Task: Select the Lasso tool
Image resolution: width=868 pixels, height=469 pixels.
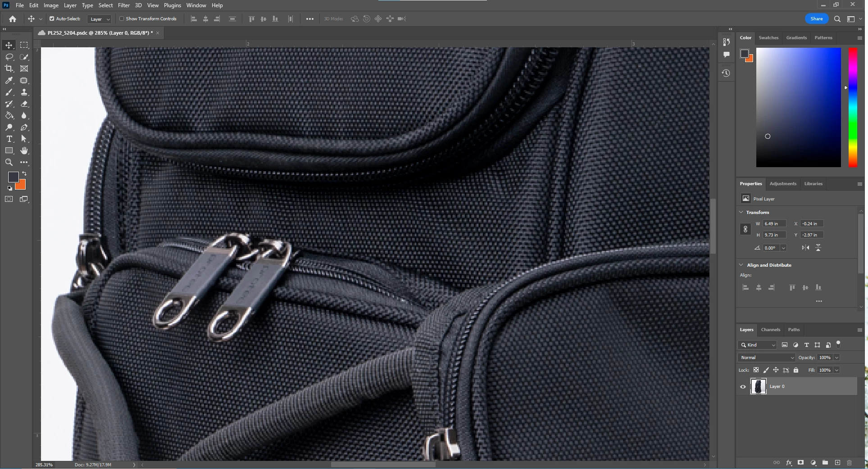Action: (9, 57)
